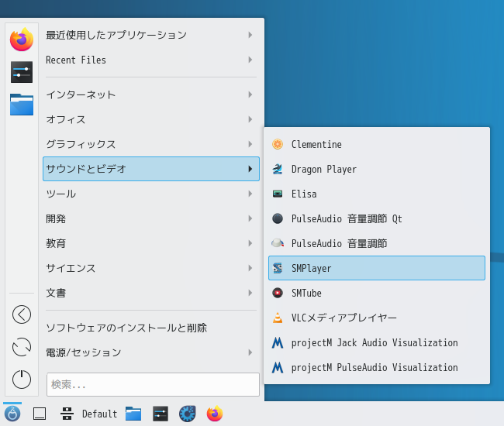
Task: Open the ツール category
Action: pos(151,194)
